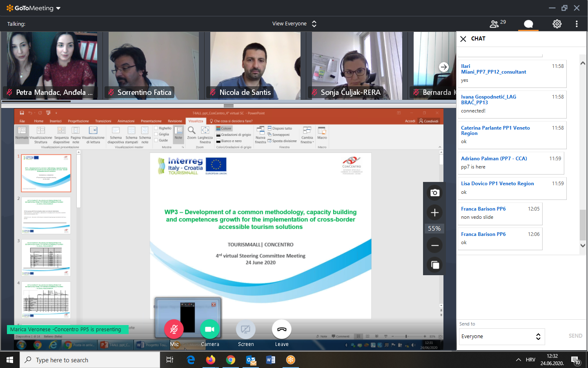The width and height of the screenshot is (588, 368).
Task: Open the settings gear icon
Action: tap(557, 24)
